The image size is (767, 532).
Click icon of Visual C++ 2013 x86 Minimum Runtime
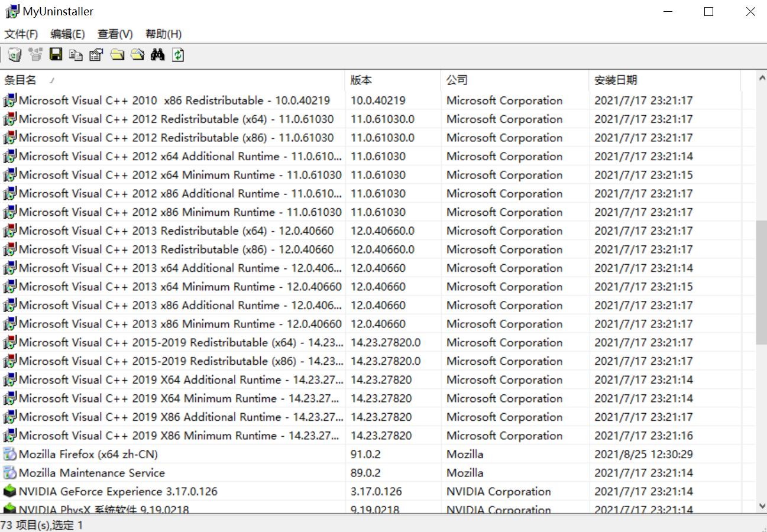pos(10,324)
